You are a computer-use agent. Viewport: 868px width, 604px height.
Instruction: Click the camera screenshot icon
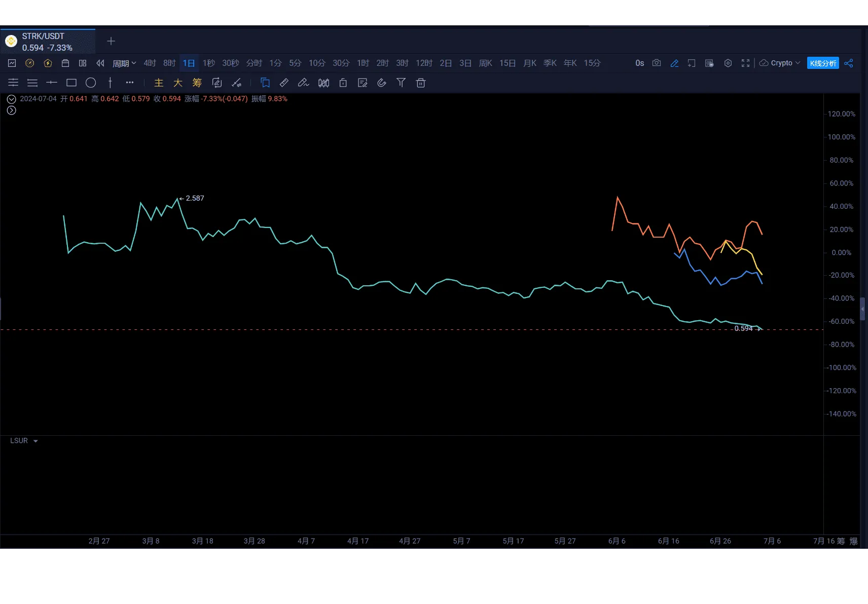point(657,63)
